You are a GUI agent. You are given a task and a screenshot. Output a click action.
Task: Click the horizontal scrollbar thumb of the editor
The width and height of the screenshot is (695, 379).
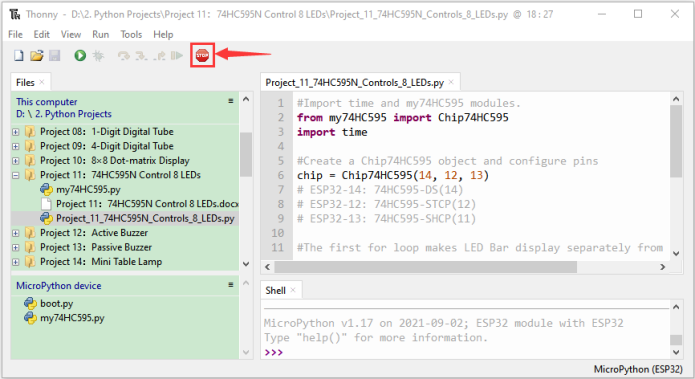click(x=426, y=267)
